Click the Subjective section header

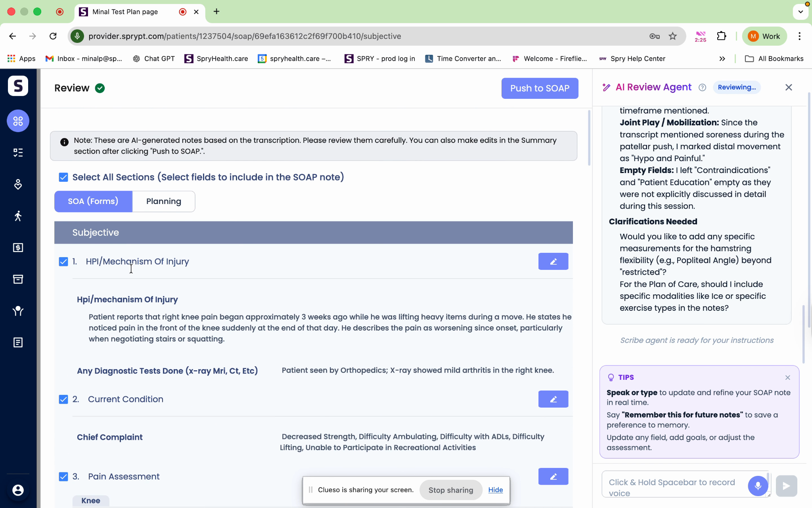313,233
